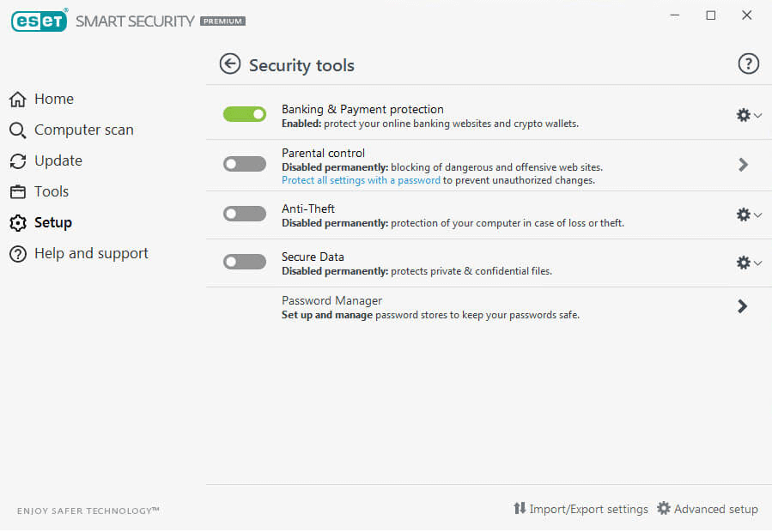
Task: Open the help question mark icon
Action: (x=748, y=63)
